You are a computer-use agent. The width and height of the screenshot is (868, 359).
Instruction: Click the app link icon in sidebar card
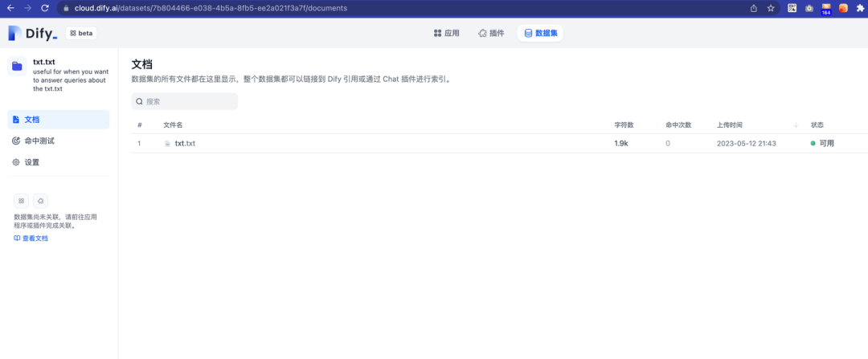(x=21, y=201)
